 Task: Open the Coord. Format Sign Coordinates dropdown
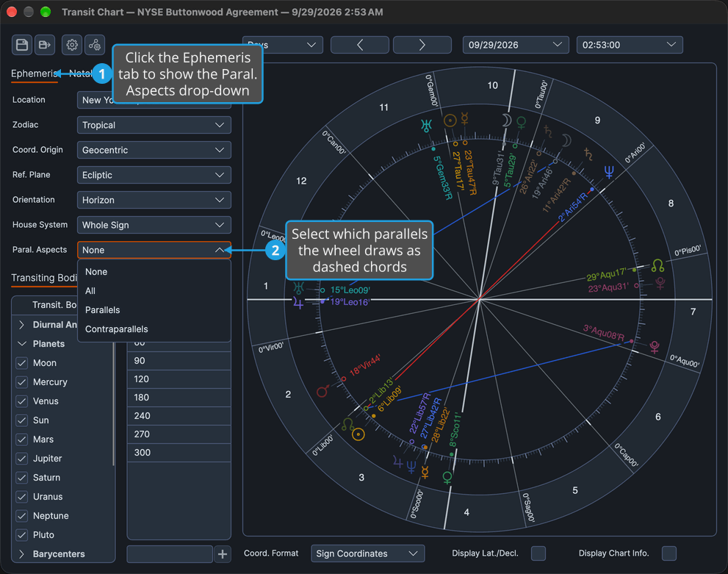(368, 553)
